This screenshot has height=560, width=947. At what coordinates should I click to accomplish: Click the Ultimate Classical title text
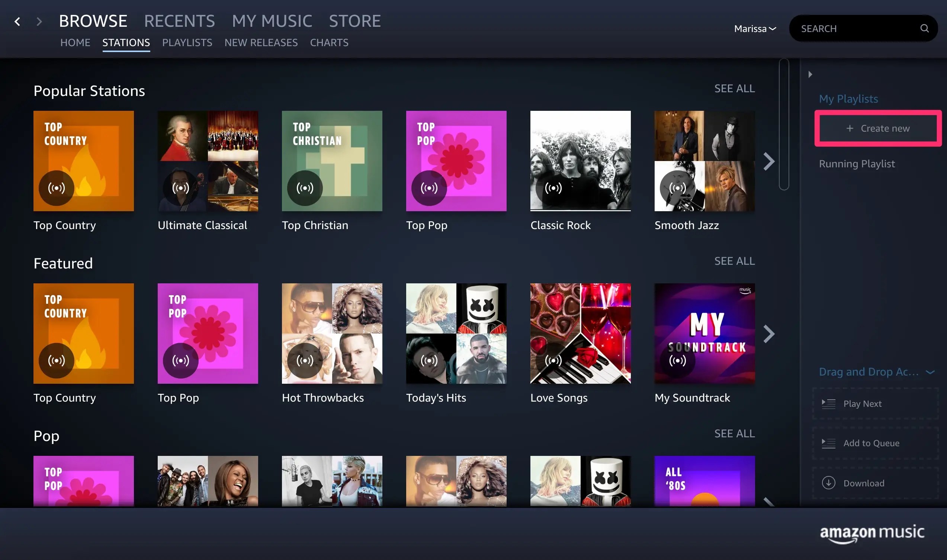(202, 225)
